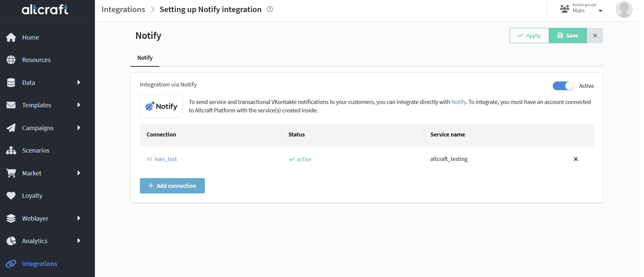Expand the Analytics submenu arrow

(x=79, y=241)
